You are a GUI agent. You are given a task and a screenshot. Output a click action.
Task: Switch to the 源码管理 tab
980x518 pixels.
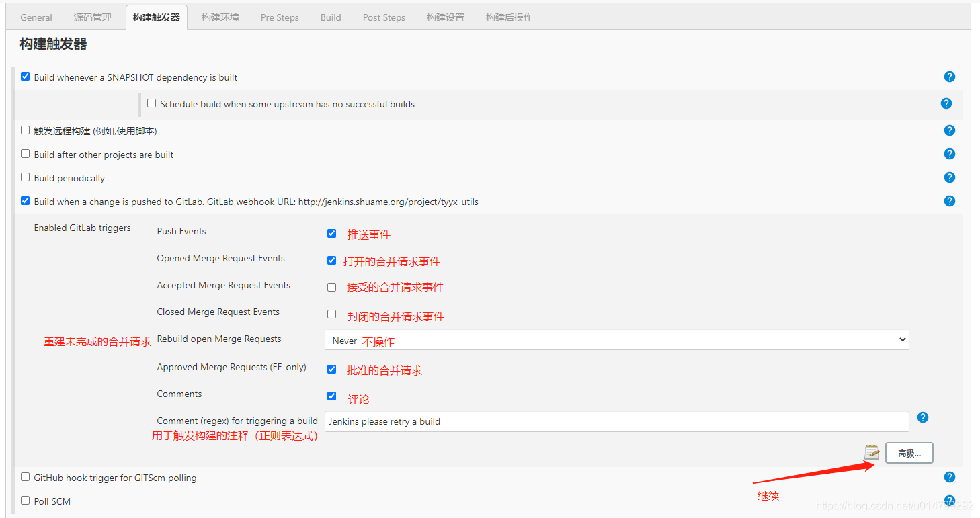pos(93,17)
